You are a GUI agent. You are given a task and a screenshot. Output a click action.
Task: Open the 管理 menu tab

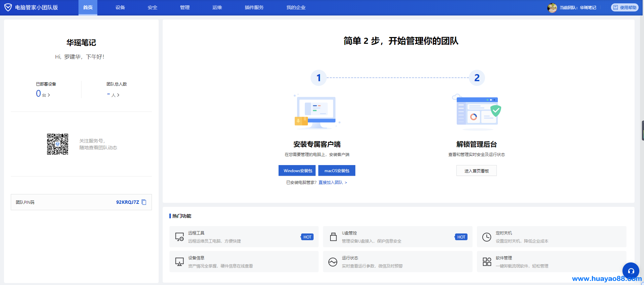185,7
